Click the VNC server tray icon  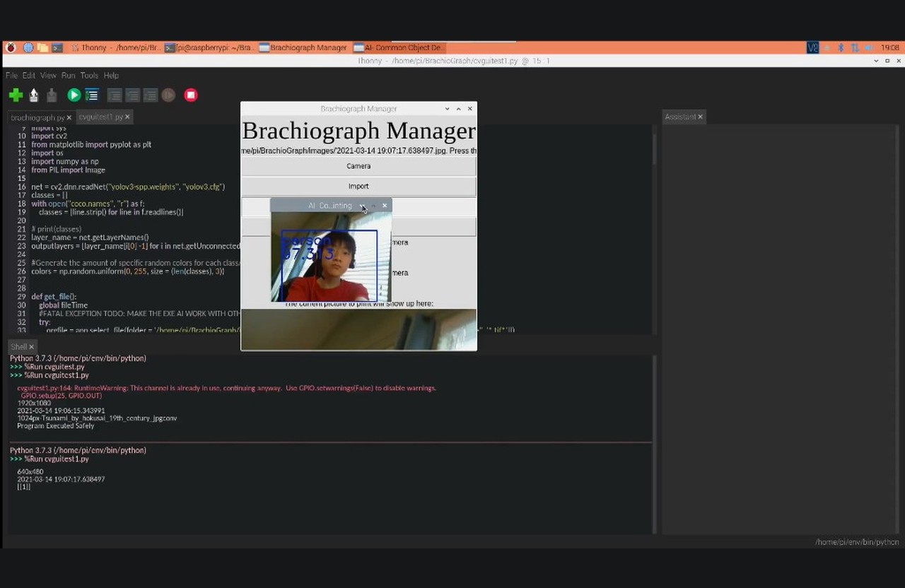click(x=812, y=47)
